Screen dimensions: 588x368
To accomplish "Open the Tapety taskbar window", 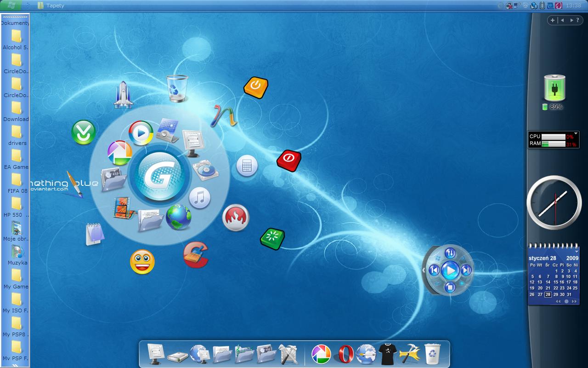I will (x=51, y=6).
